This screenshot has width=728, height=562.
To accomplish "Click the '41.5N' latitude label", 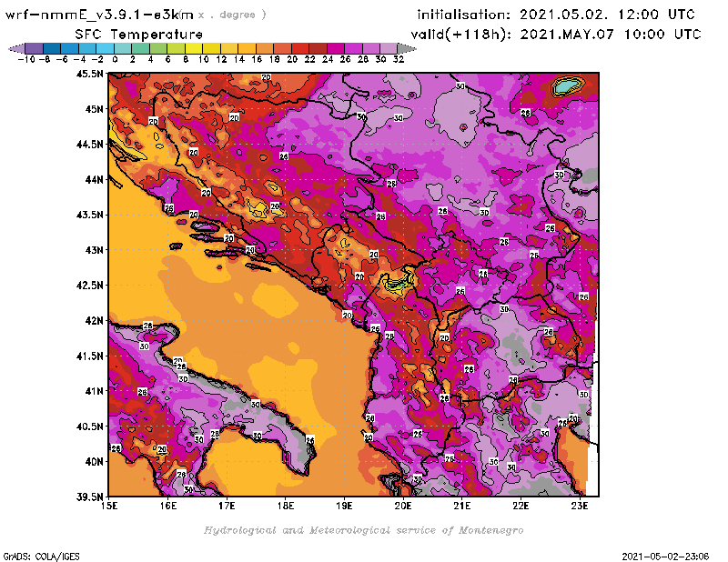I will pyautogui.click(x=89, y=356).
